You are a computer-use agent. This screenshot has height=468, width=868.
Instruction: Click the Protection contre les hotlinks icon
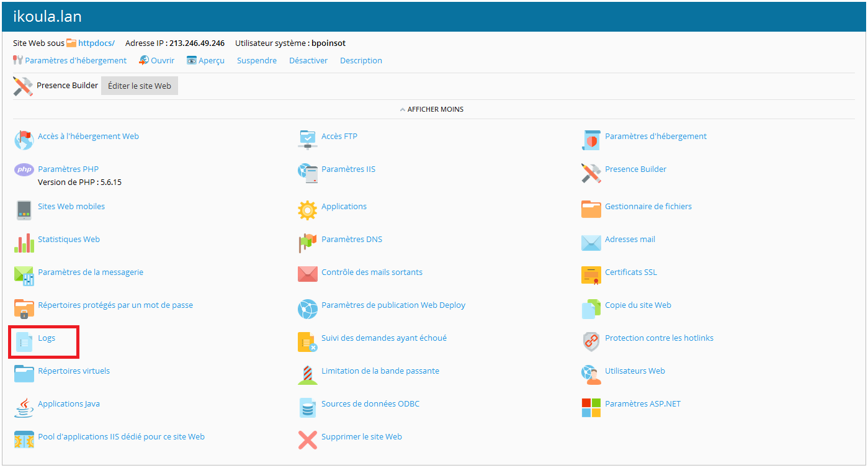click(591, 342)
